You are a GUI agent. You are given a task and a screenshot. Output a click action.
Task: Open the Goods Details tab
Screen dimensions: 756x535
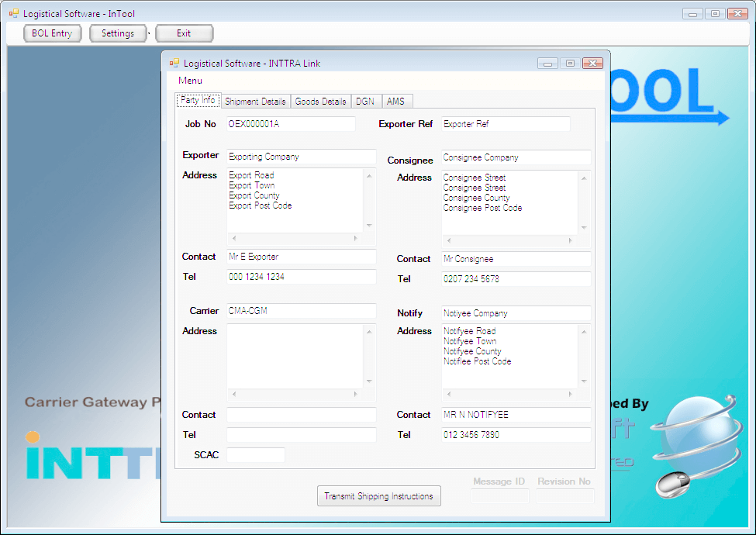click(321, 102)
